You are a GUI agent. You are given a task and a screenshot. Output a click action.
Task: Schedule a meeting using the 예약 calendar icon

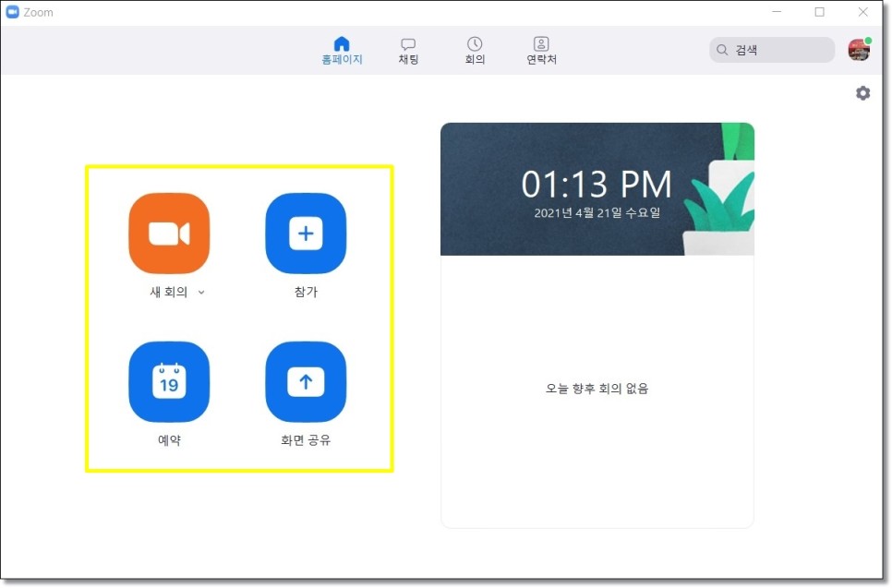[x=169, y=381]
